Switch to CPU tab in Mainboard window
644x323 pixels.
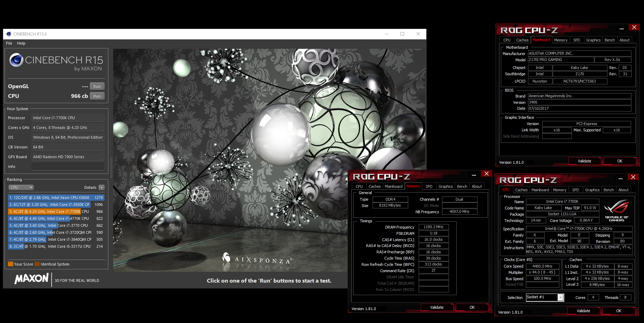click(507, 40)
